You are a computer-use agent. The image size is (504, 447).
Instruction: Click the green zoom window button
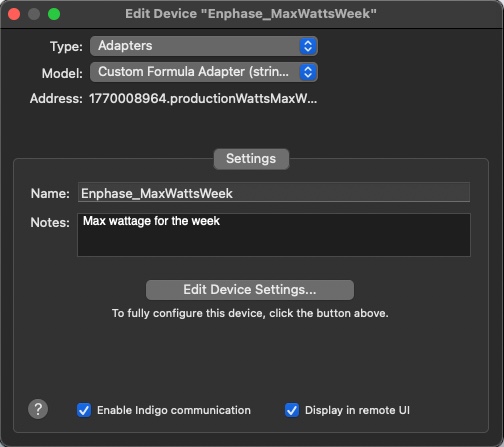[54, 14]
